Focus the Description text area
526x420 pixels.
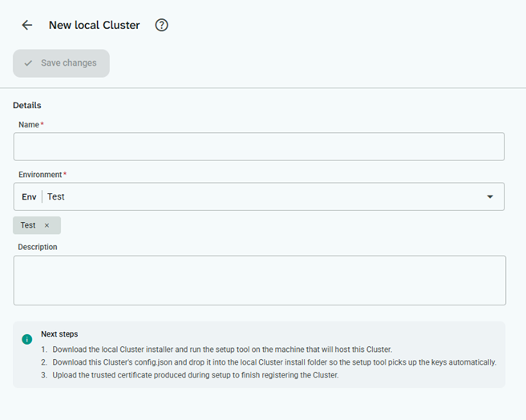[260, 281]
